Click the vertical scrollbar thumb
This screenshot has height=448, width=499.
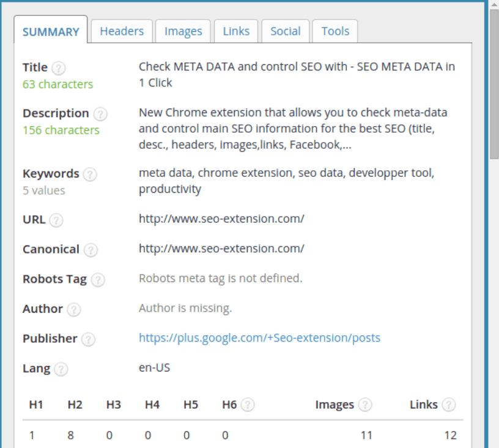coord(493,86)
